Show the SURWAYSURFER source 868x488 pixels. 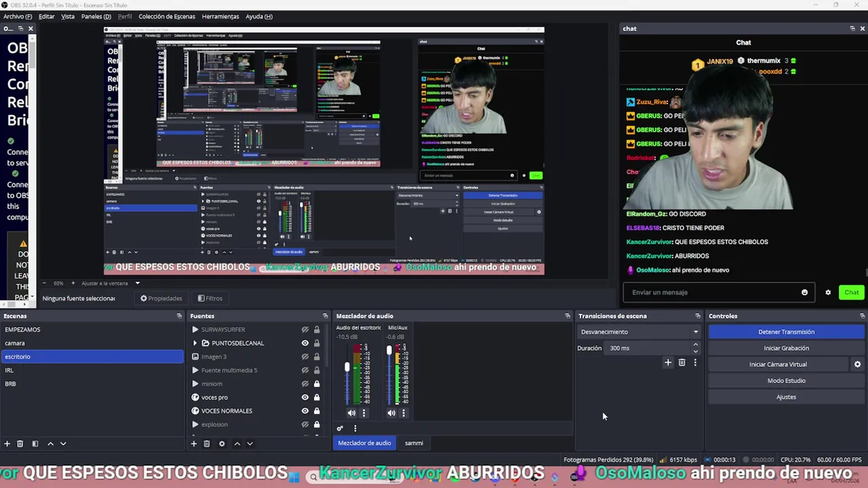point(305,329)
